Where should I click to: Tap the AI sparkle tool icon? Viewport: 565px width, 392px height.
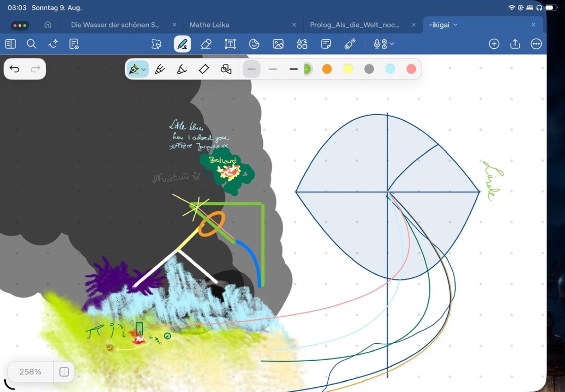click(x=53, y=44)
